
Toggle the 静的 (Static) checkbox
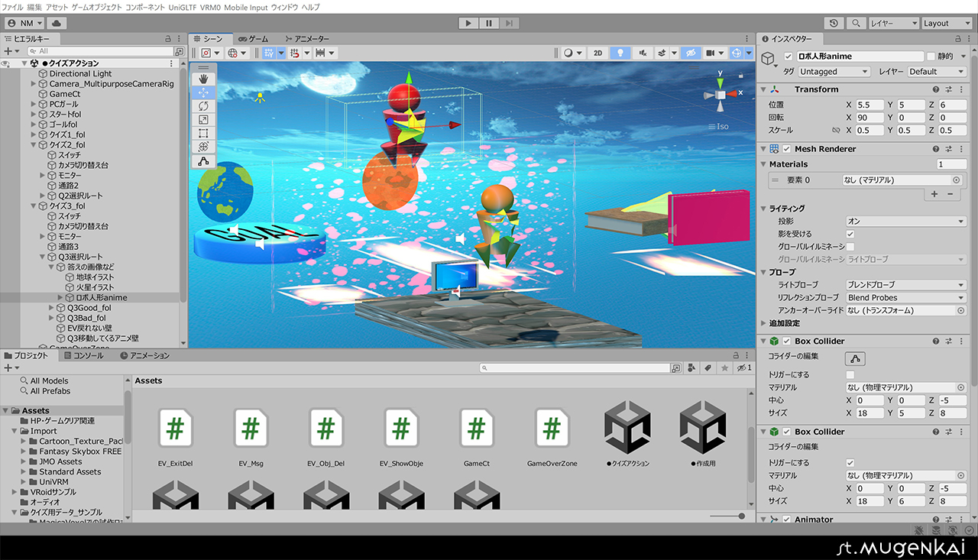[x=931, y=57]
